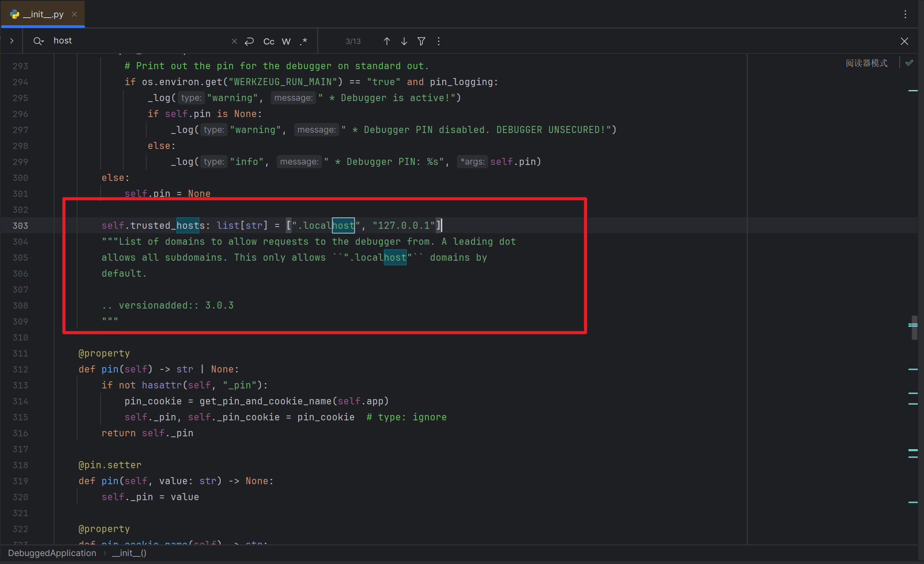This screenshot has height=564, width=924.
Task: Click 'get_pin_and_cookie_name' function call
Action: 266,401
